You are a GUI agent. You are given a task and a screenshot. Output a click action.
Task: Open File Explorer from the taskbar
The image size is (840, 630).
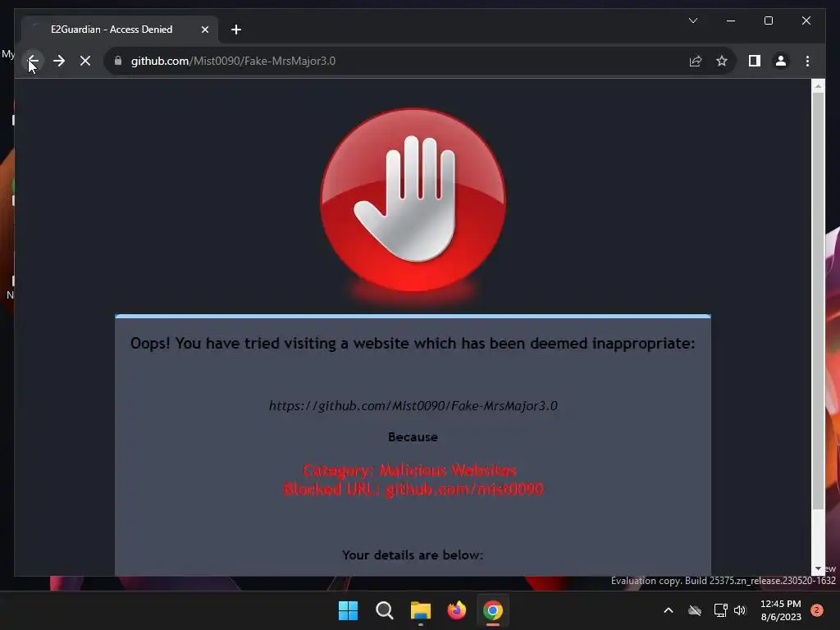tap(421, 610)
